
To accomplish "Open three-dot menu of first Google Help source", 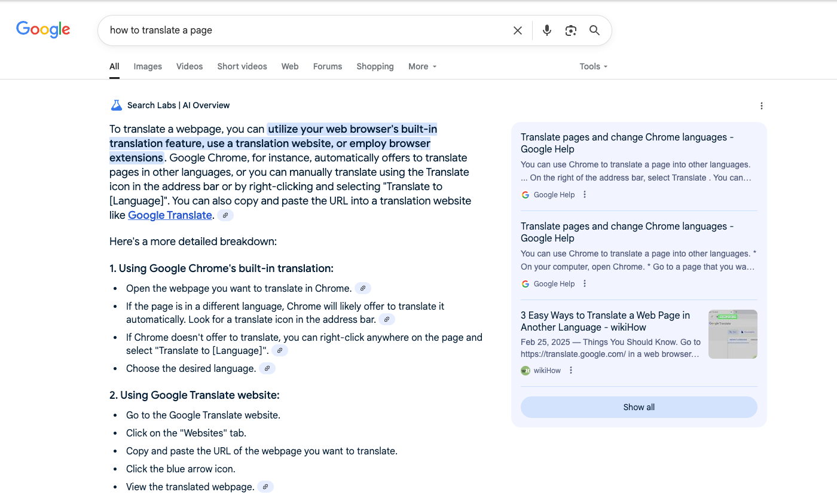I will tap(585, 194).
